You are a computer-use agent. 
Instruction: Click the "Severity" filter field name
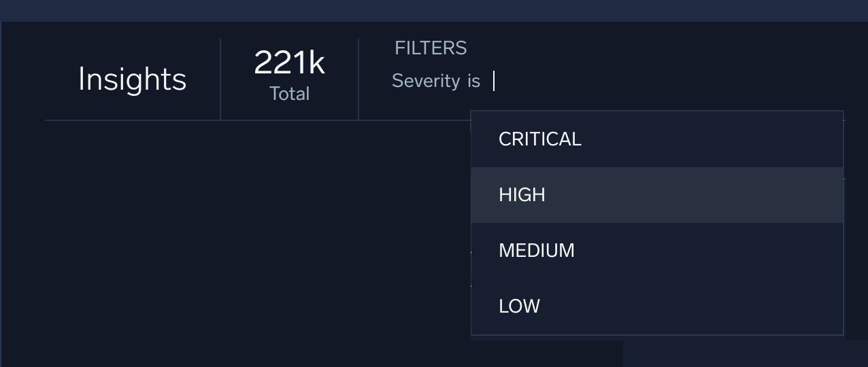pyautogui.click(x=426, y=81)
